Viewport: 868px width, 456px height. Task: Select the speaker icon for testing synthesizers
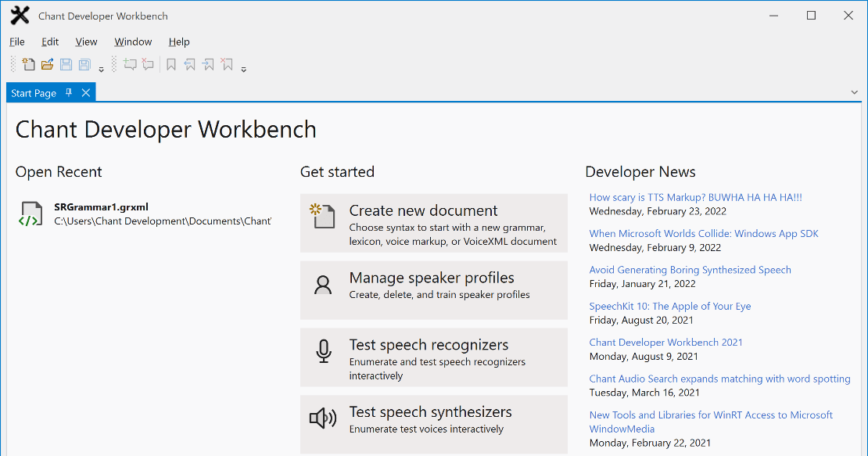tap(323, 418)
